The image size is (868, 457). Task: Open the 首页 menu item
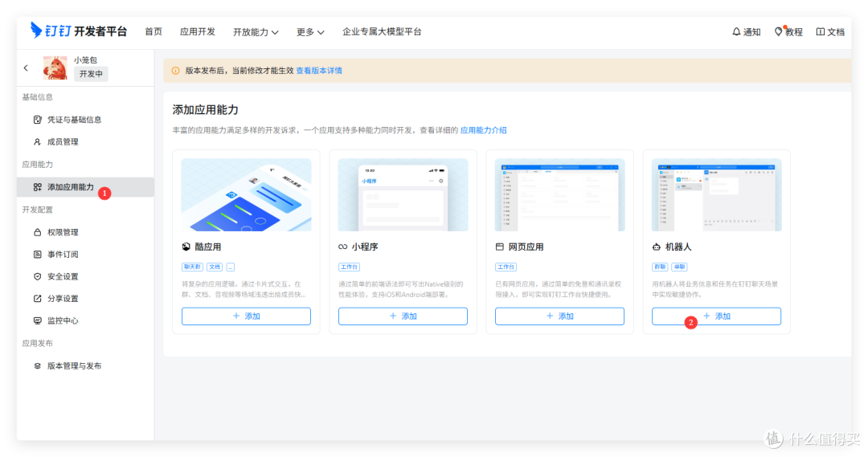pos(154,31)
